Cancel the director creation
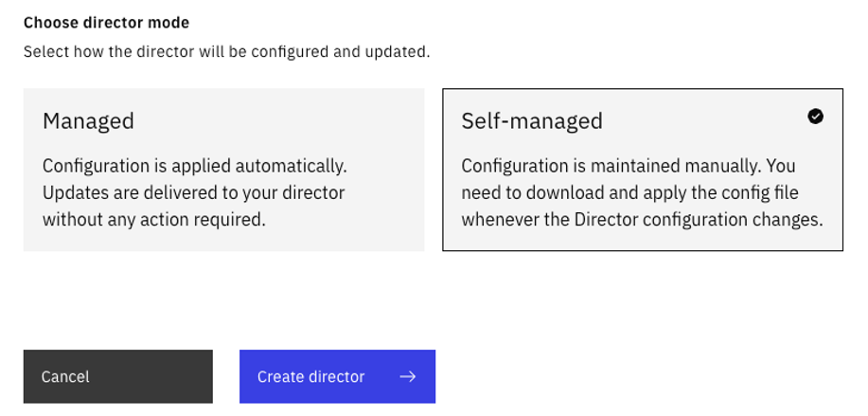Viewport: 868px width, 416px height. click(x=118, y=376)
